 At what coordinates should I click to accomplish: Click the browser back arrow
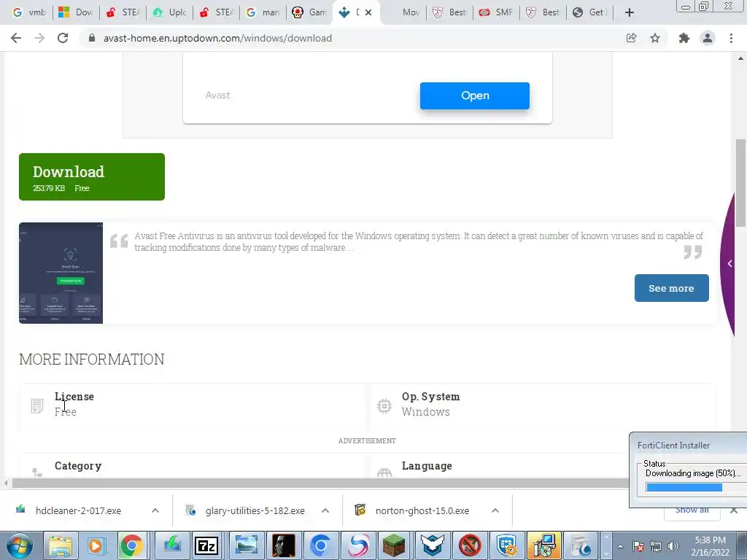click(16, 38)
